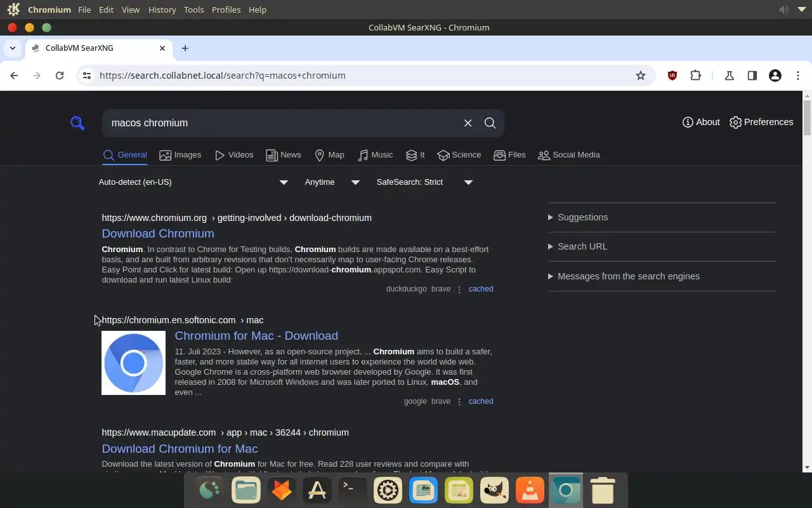Open system settings gear in dock
The image size is (812, 508).
point(388,490)
